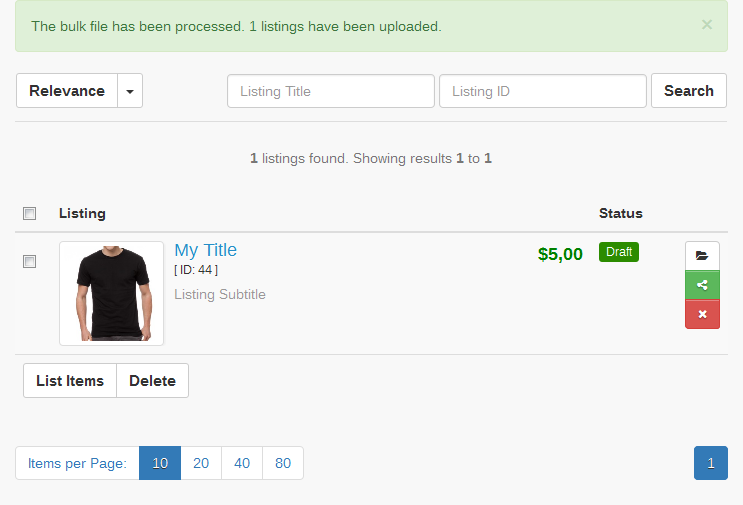
Task: Set items per page to 40
Action: [x=242, y=463]
